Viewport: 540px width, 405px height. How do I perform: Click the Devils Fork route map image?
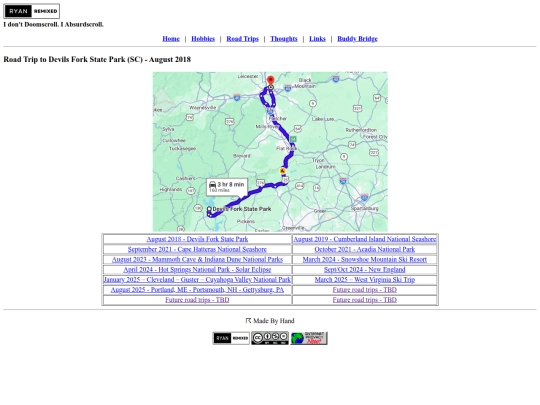pos(270,152)
